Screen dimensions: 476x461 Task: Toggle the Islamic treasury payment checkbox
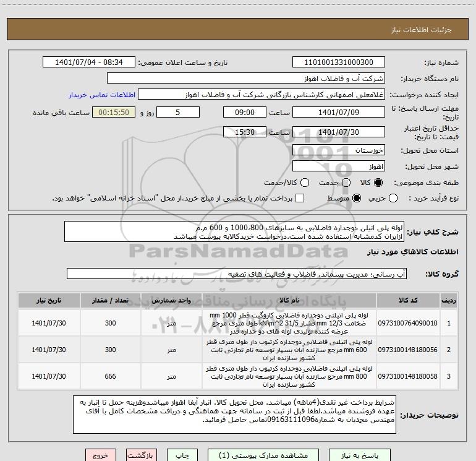pyautogui.click(x=300, y=198)
